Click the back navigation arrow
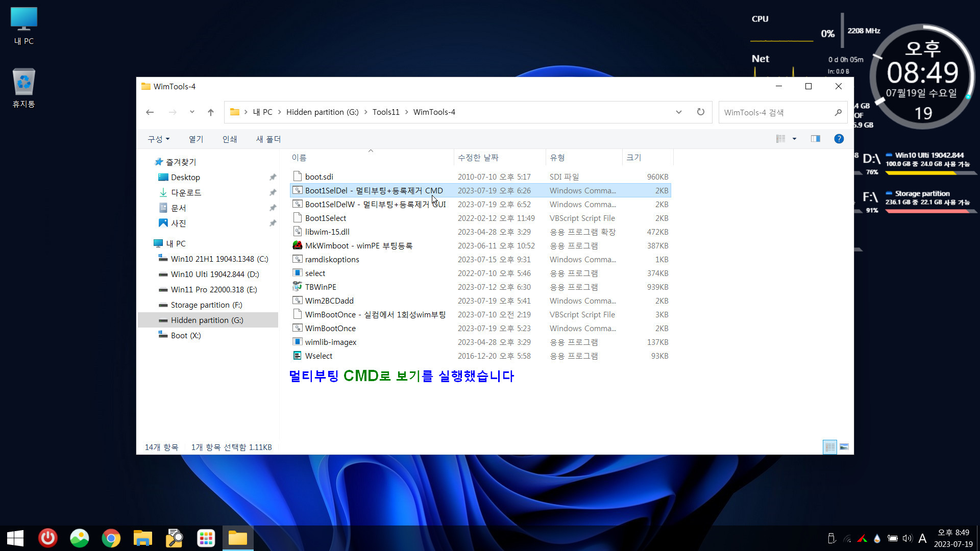980x551 pixels. pos(150,112)
